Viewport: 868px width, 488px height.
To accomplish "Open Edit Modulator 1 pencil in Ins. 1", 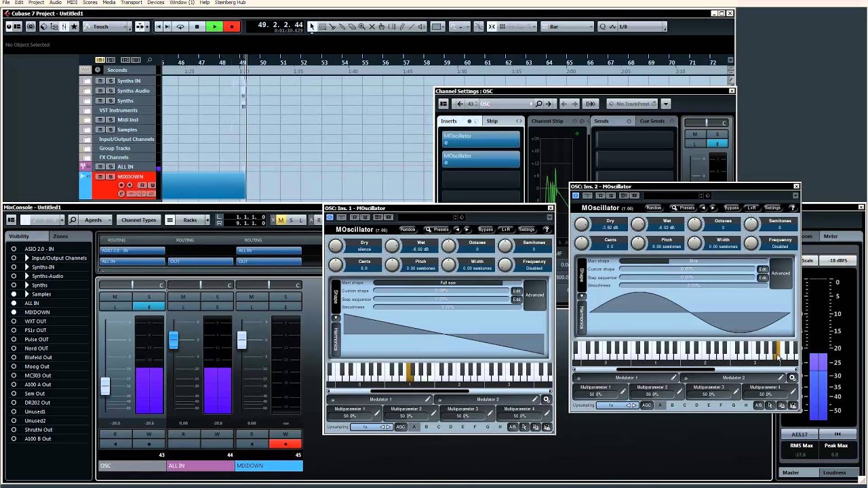I will click(427, 400).
